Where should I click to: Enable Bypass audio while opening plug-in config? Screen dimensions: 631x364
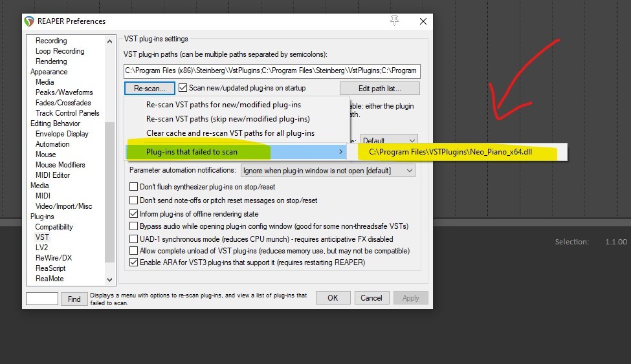133,226
